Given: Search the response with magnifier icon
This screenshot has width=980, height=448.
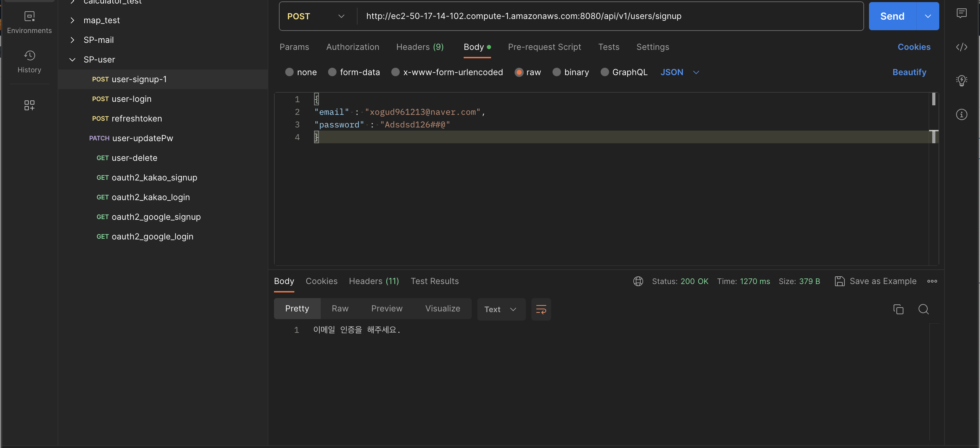Looking at the screenshot, I should coord(923,309).
